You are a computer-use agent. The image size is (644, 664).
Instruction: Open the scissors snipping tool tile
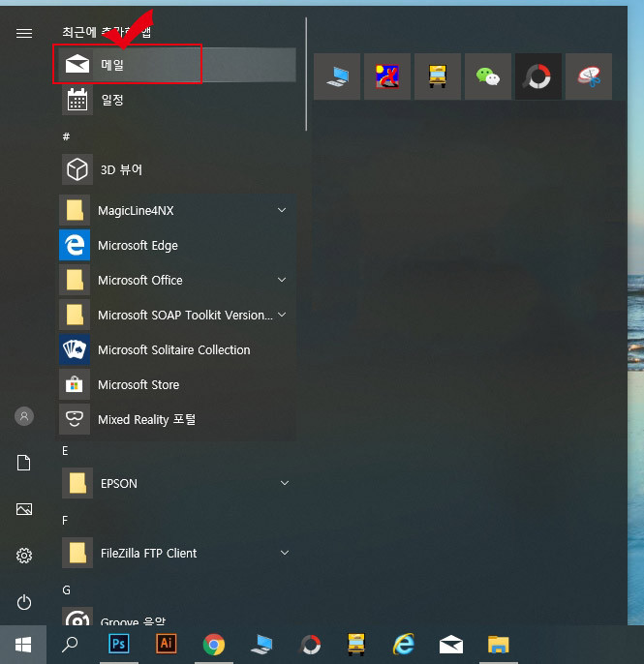589,76
